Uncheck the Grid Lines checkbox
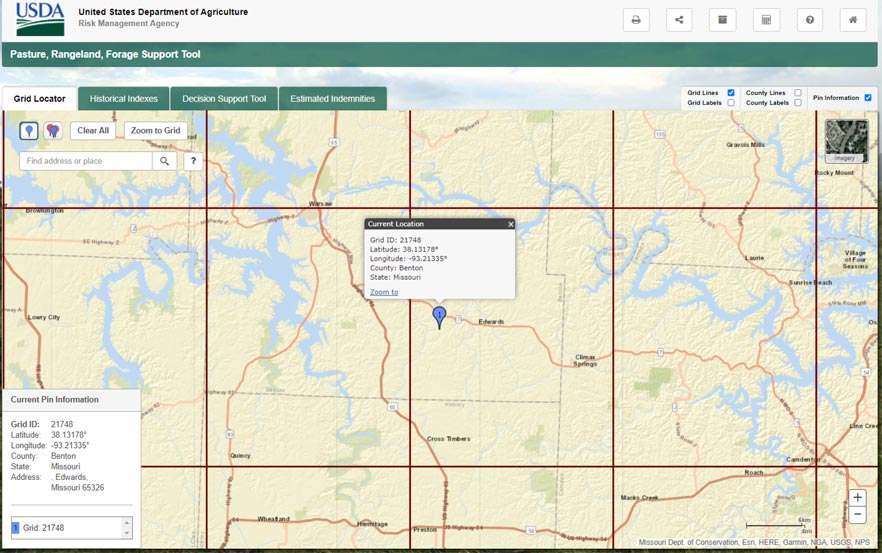The image size is (882, 553). 731,93
